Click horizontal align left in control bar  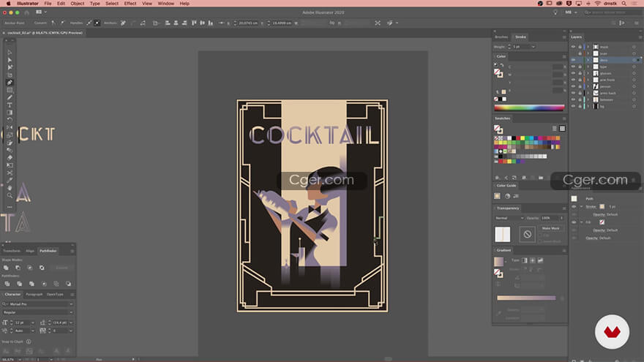[x=168, y=23]
